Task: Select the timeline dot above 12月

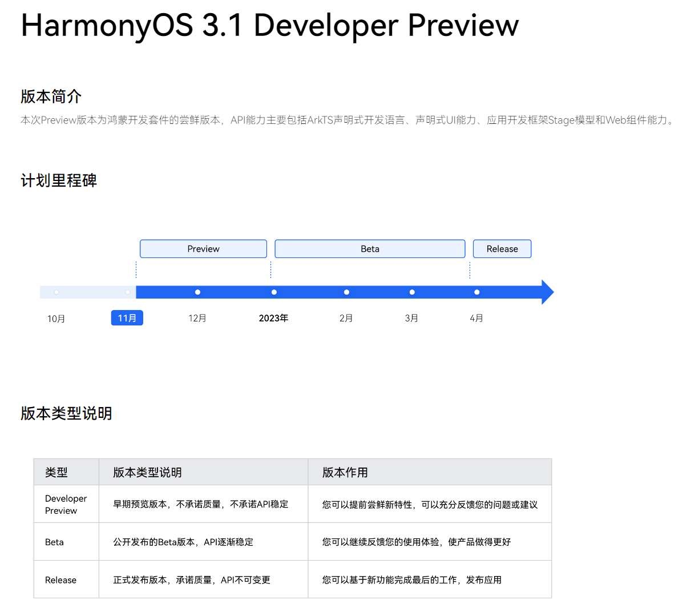Action: (x=197, y=292)
